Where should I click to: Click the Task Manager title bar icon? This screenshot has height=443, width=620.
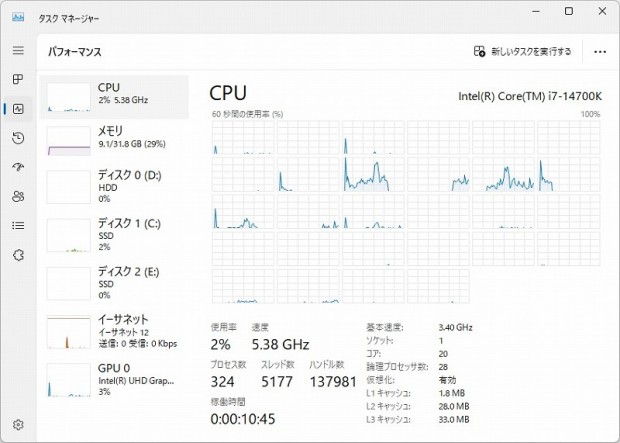18,18
